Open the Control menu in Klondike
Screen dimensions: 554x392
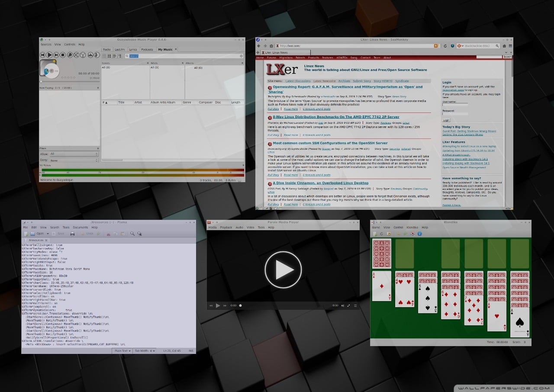(399, 227)
